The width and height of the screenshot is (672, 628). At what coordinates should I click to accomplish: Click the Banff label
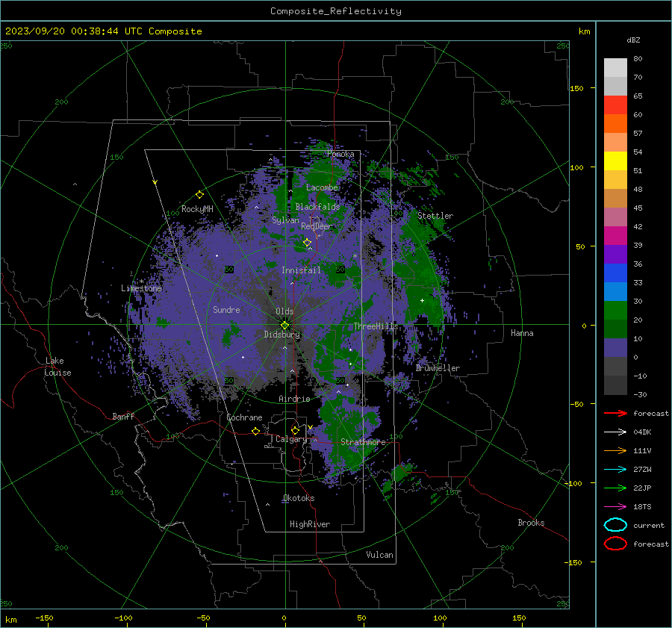click(x=123, y=416)
